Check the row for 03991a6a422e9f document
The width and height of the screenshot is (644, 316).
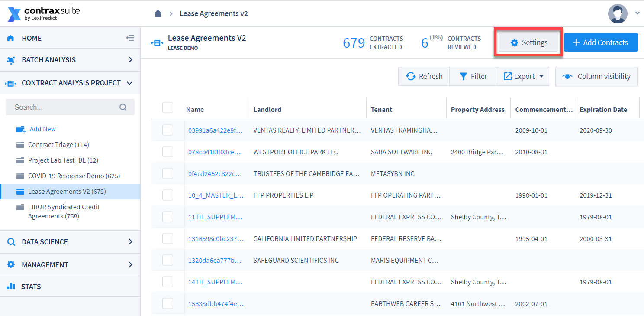tap(167, 130)
